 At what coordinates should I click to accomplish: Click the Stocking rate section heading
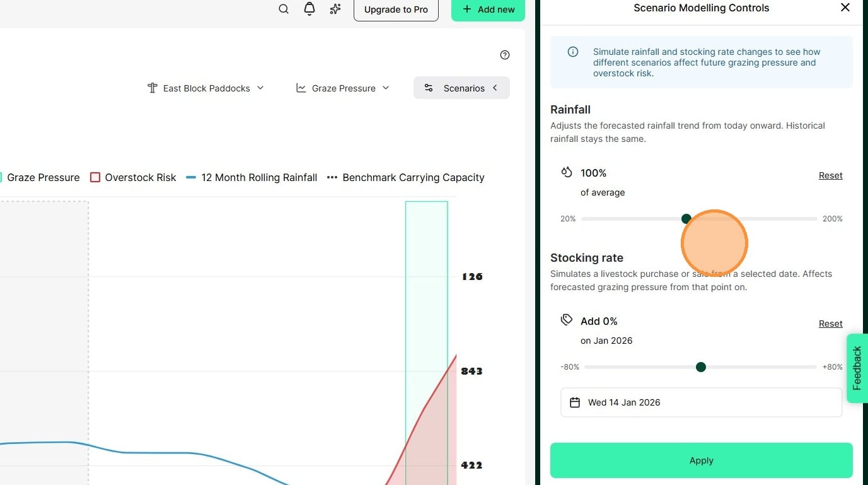(x=587, y=257)
